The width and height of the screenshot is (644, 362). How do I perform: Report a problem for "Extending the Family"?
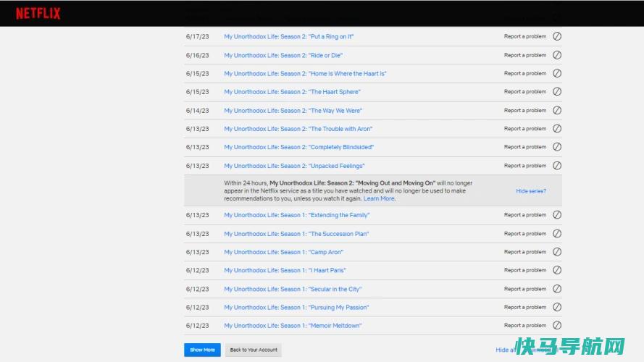525,215
